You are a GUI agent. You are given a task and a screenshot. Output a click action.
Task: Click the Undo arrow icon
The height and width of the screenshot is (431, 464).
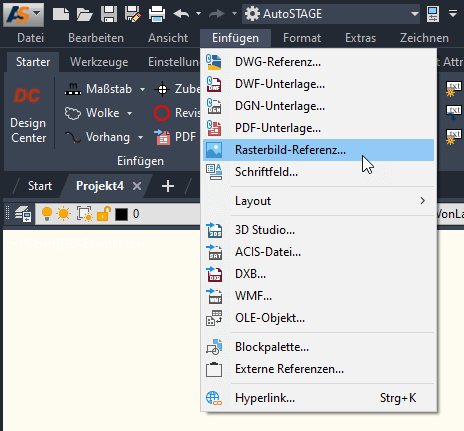pyautogui.click(x=181, y=14)
